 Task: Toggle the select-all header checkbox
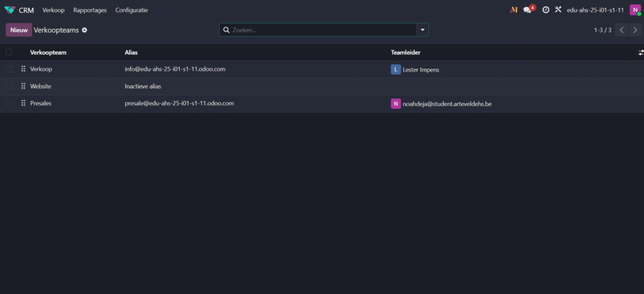(x=9, y=53)
